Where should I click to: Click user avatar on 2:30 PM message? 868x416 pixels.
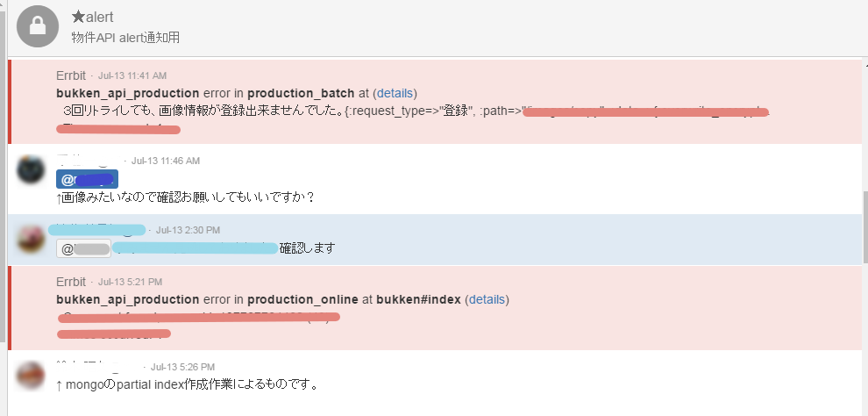click(x=32, y=238)
